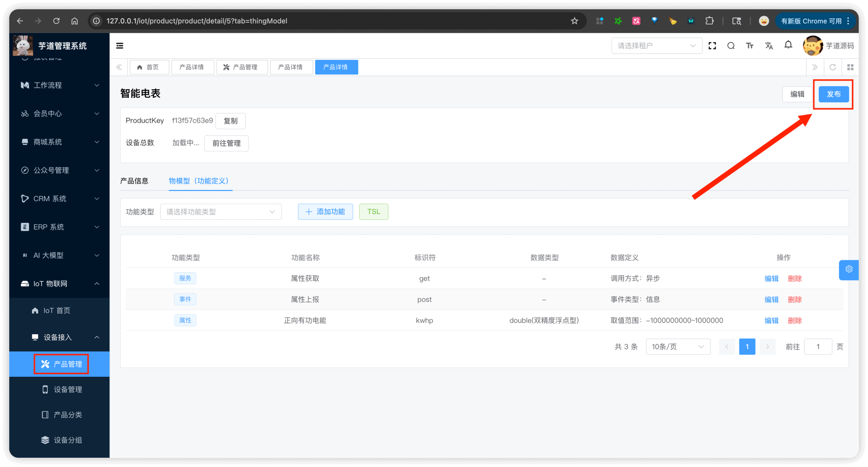Screen dimensions: 868x467
Task: Toggle fullscreen with the expand icon
Action: (712, 45)
